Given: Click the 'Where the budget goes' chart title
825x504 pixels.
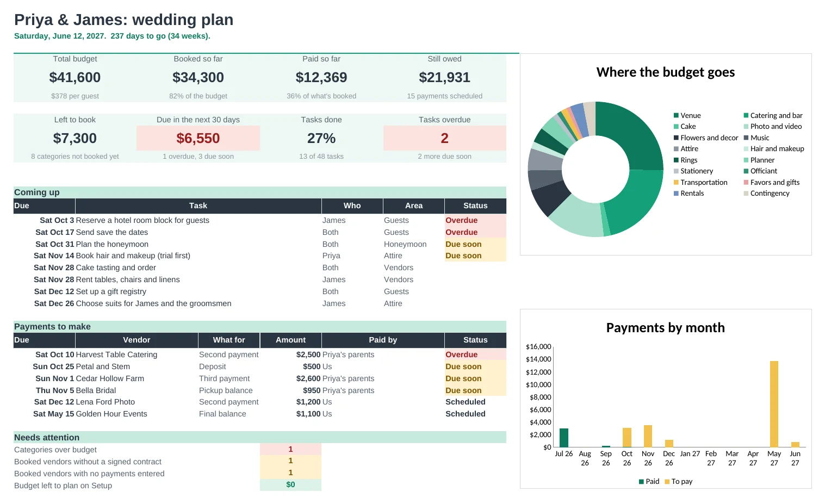Looking at the screenshot, I should click(665, 72).
